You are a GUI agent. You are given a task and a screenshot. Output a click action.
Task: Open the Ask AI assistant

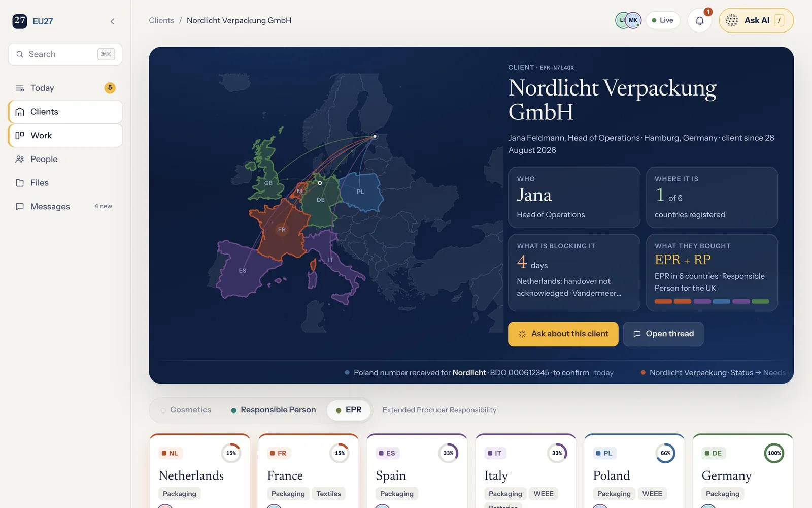(756, 20)
